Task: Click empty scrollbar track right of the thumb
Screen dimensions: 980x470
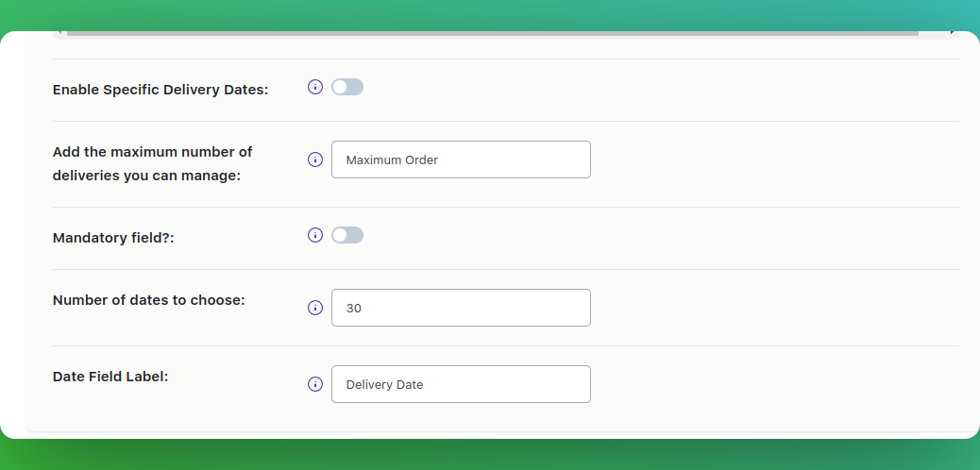Action: [x=934, y=33]
